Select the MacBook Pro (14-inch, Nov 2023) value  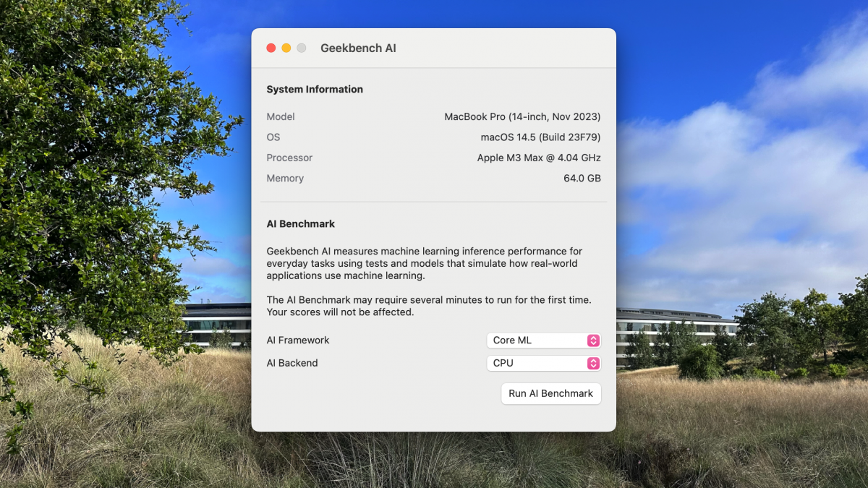tap(522, 116)
